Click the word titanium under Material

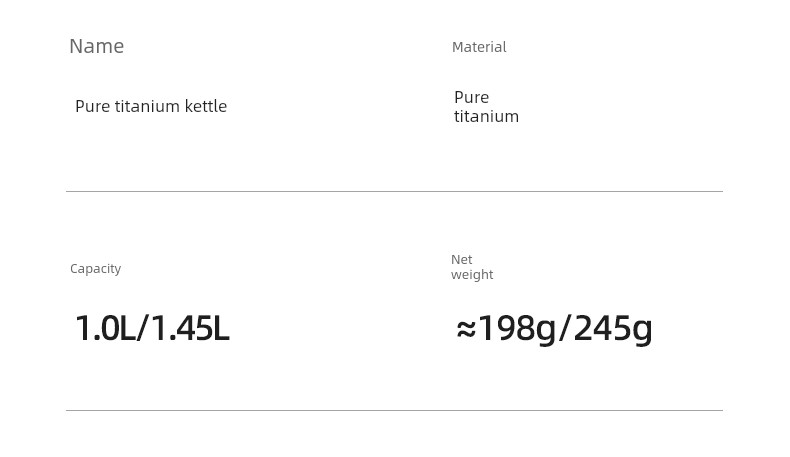coord(486,116)
